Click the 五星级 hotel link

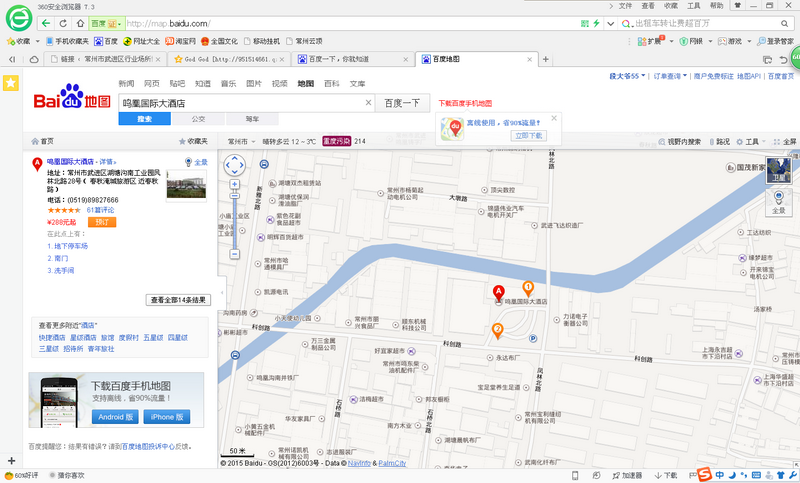(153, 338)
